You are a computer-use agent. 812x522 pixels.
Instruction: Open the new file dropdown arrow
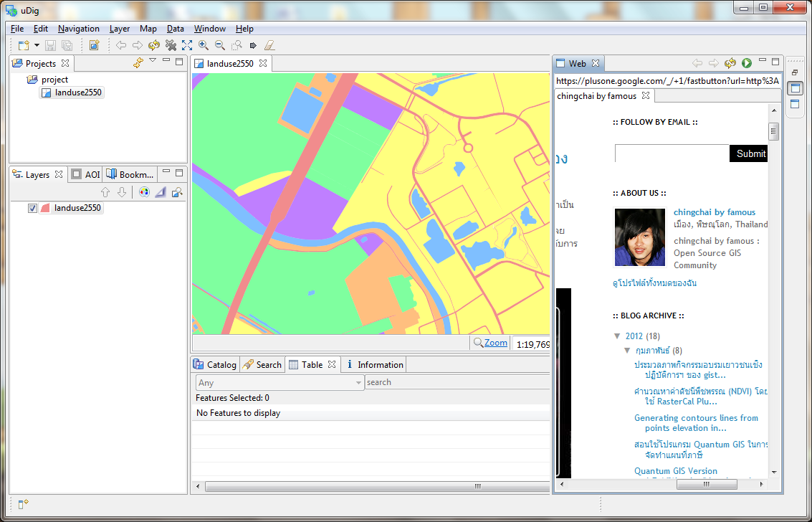click(37, 44)
